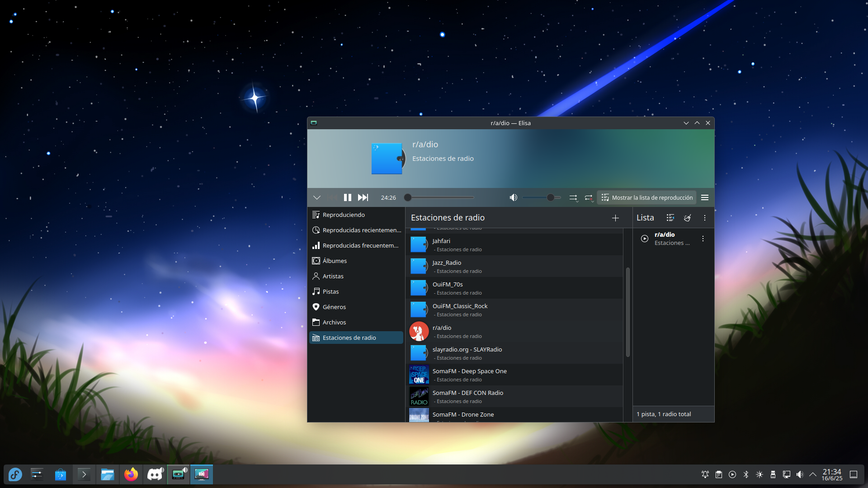Open system volume tray icon
Screen dimensions: 868x488
(800, 474)
